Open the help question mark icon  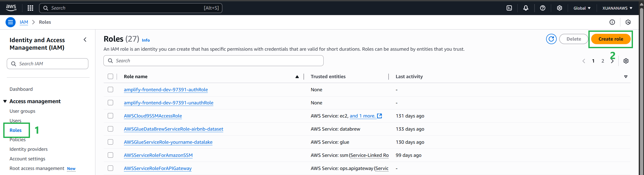[x=543, y=8]
